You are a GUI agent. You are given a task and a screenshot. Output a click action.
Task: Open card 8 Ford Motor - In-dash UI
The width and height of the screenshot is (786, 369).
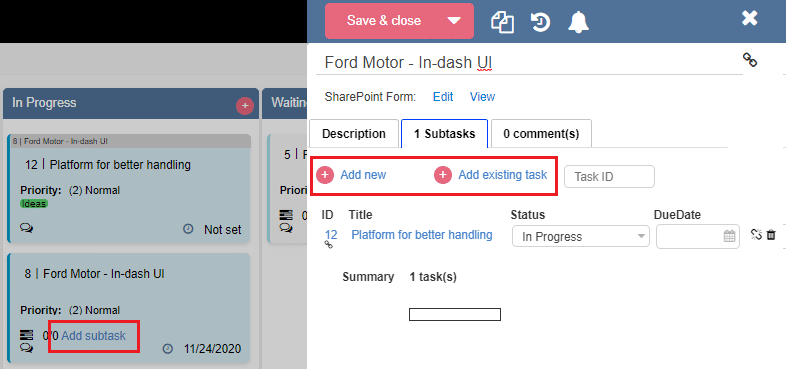tap(129, 308)
